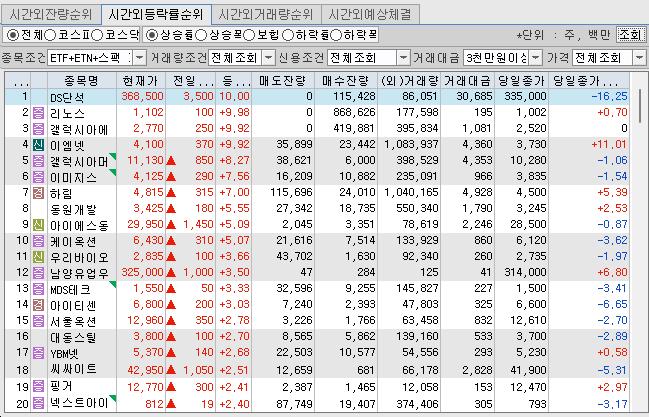Click the 증 badge beside 갤럭시아머
The image size is (649, 417).
point(38,161)
